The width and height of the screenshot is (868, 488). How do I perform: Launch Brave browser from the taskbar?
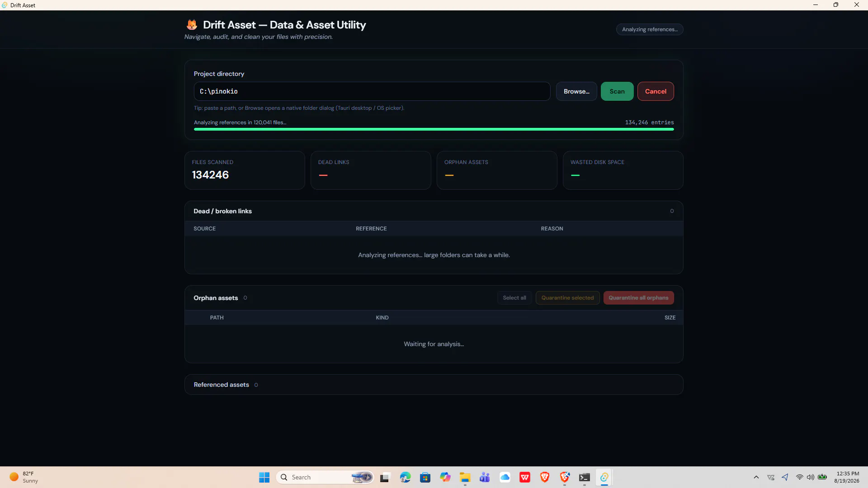[x=545, y=477]
